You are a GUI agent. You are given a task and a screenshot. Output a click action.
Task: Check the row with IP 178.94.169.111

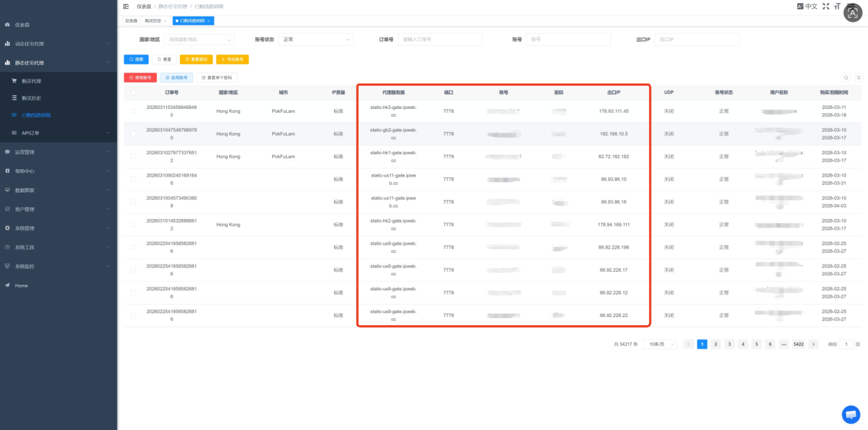[133, 225]
